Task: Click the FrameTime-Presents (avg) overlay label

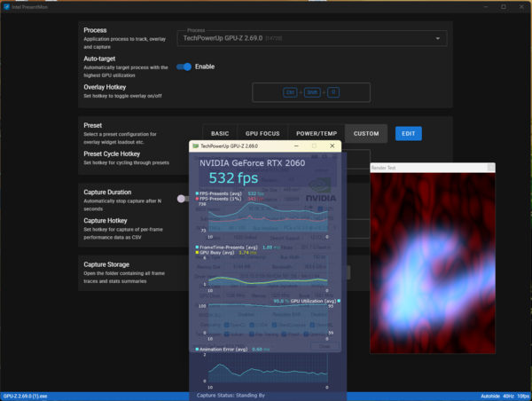Action: (x=229, y=248)
